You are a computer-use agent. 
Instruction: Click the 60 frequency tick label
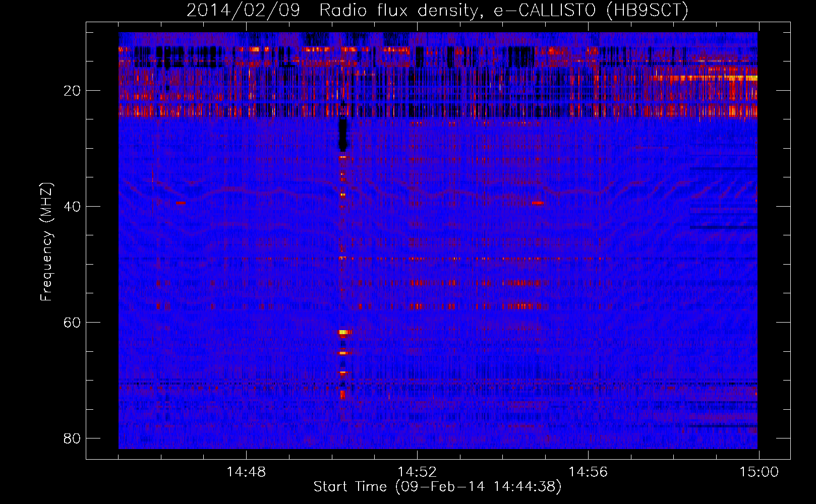coord(72,323)
